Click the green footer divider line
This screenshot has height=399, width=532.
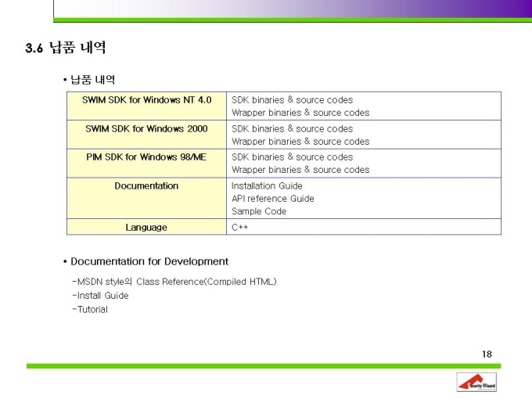point(264,366)
